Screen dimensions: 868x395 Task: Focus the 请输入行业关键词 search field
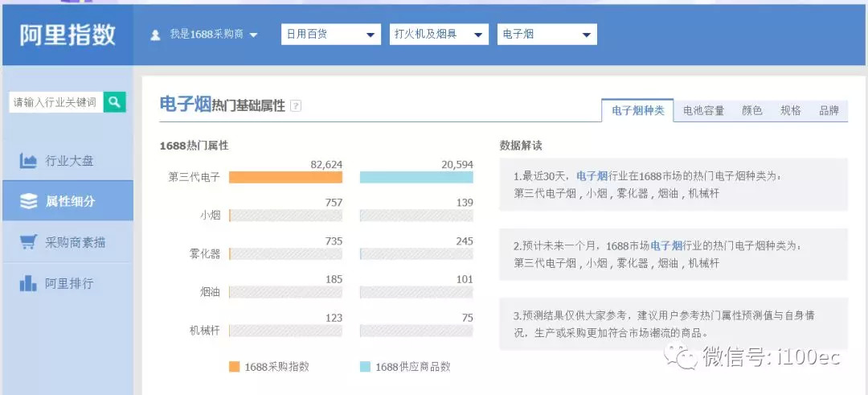point(56,102)
